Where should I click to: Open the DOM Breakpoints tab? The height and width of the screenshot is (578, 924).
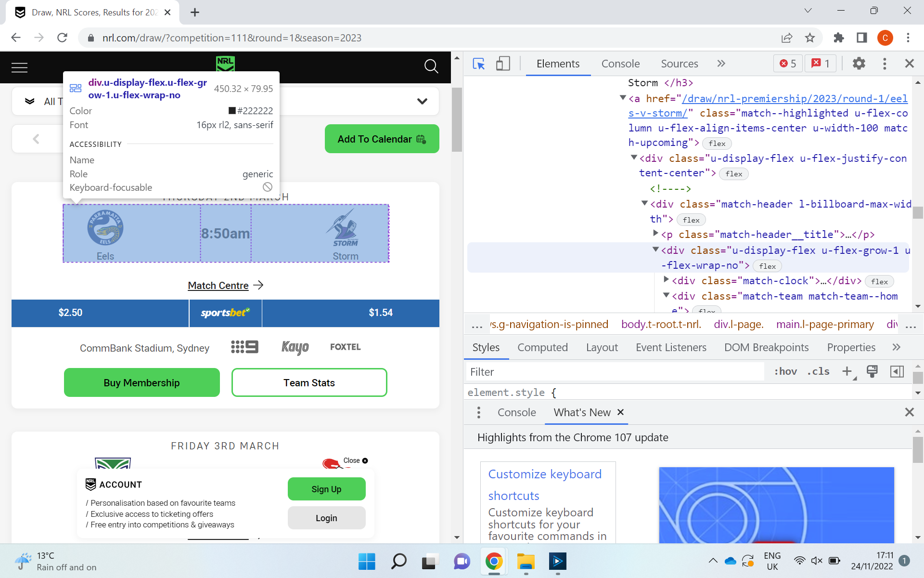click(x=766, y=347)
